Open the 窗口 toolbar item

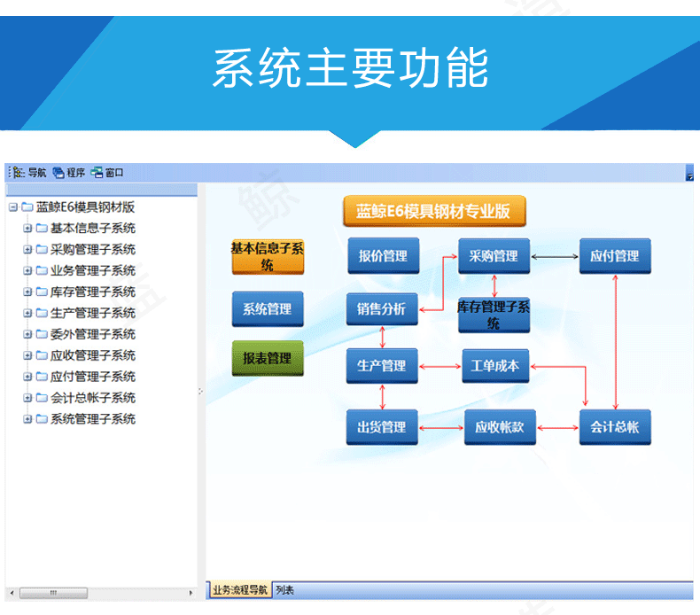click(106, 173)
